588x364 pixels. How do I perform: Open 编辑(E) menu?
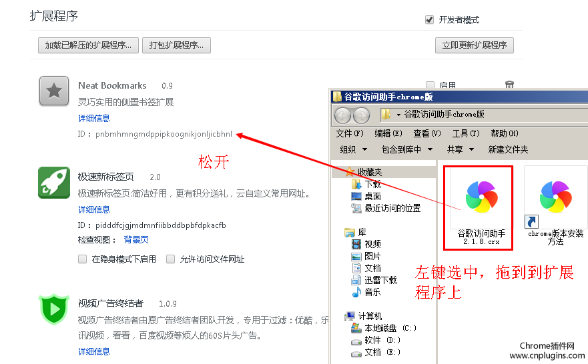pyautogui.click(x=388, y=133)
